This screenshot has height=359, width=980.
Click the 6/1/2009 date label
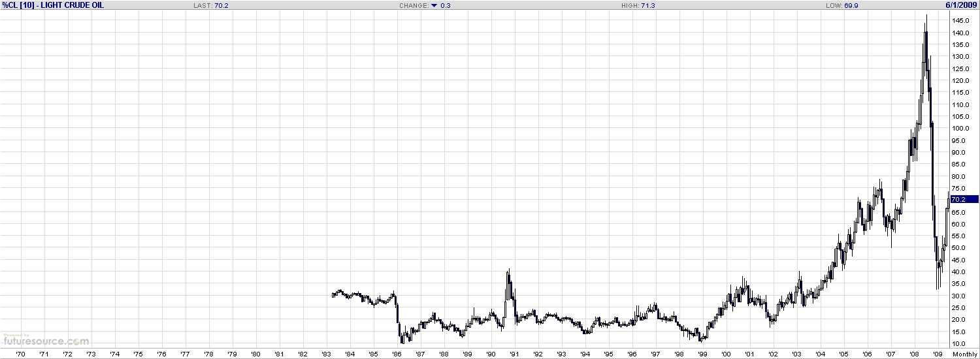pyautogui.click(x=962, y=5)
